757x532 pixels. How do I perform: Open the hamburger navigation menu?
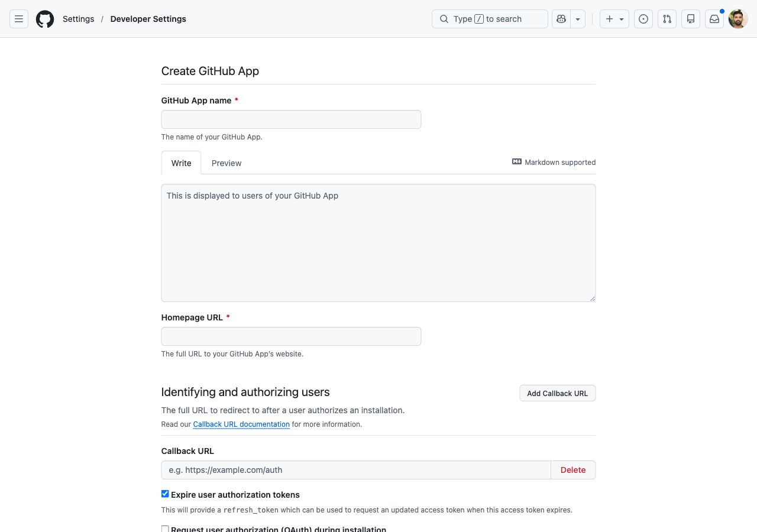pyautogui.click(x=19, y=19)
